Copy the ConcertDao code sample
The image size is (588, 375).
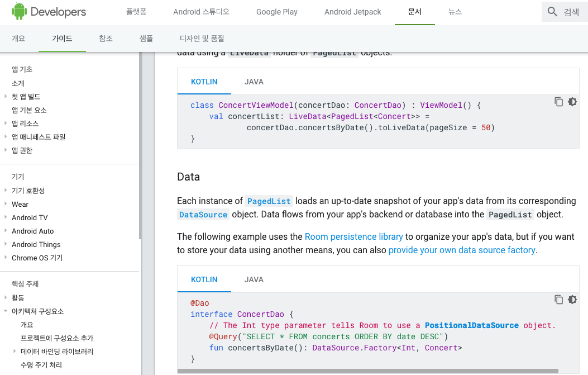(558, 300)
